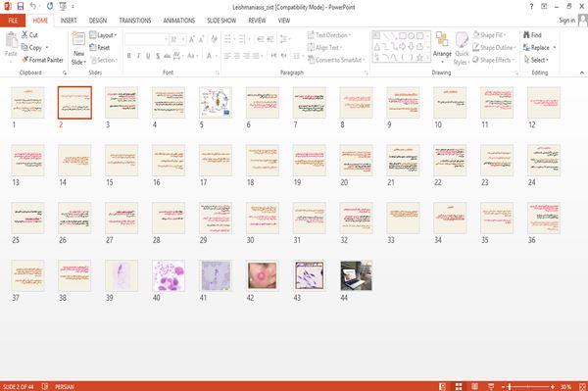Toggle Strikethrough formatting
588x391 pixels.
pyautogui.click(x=168, y=56)
